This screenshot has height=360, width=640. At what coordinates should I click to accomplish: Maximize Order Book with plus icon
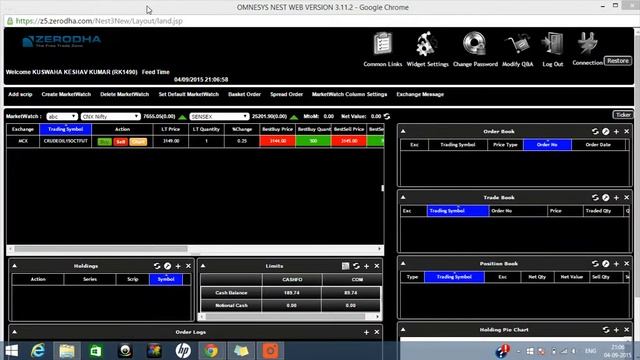coord(616,131)
